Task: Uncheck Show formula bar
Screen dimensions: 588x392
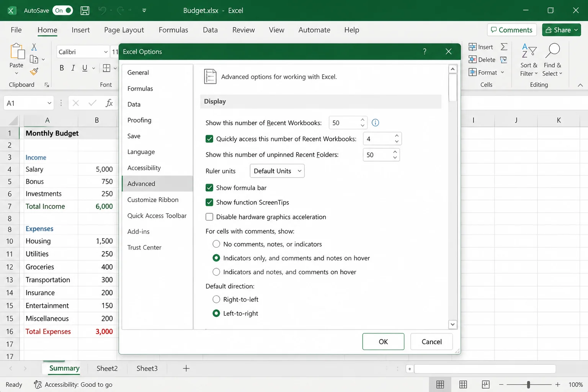Action: tap(209, 188)
